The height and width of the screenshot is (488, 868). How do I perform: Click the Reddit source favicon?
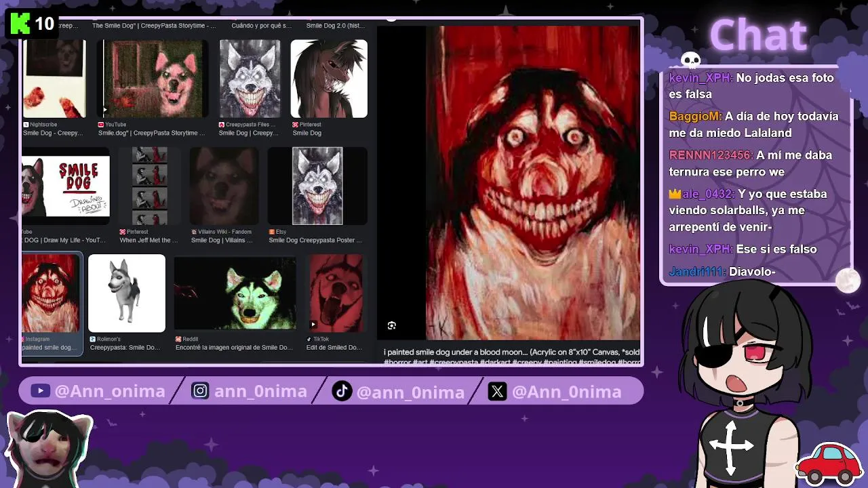click(178, 339)
